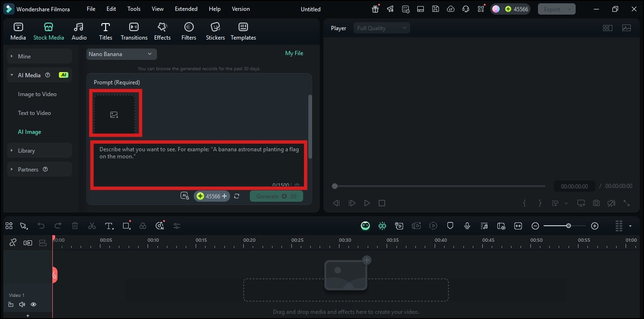Viewport: 644px width, 319px height.
Task: Click the add reference image box
Action: point(114,115)
